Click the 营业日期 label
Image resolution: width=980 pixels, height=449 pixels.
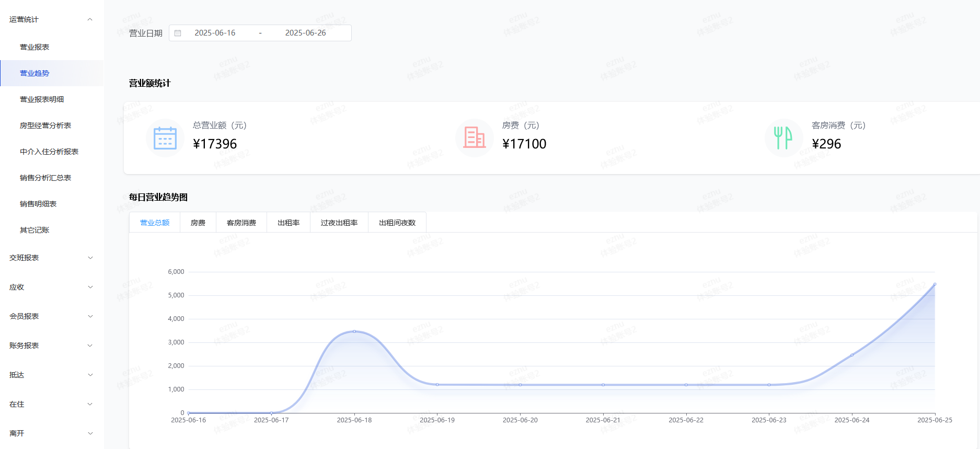pos(146,33)
